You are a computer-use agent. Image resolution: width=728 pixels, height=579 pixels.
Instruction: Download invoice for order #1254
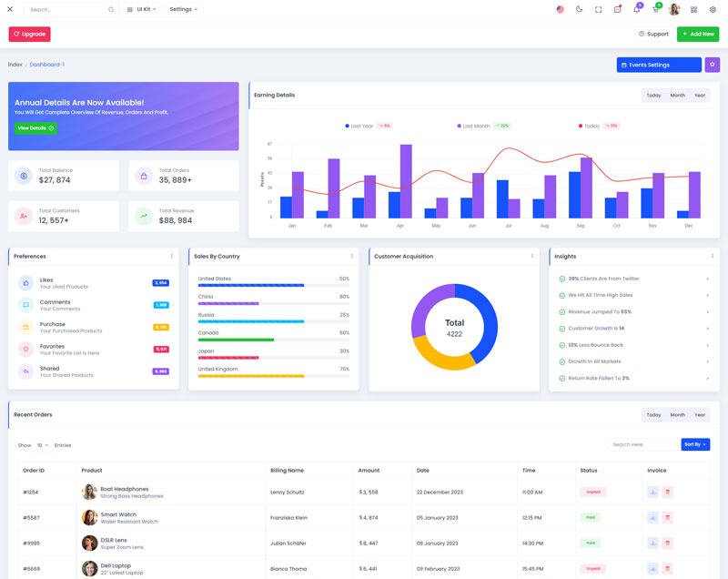(652, 492)
